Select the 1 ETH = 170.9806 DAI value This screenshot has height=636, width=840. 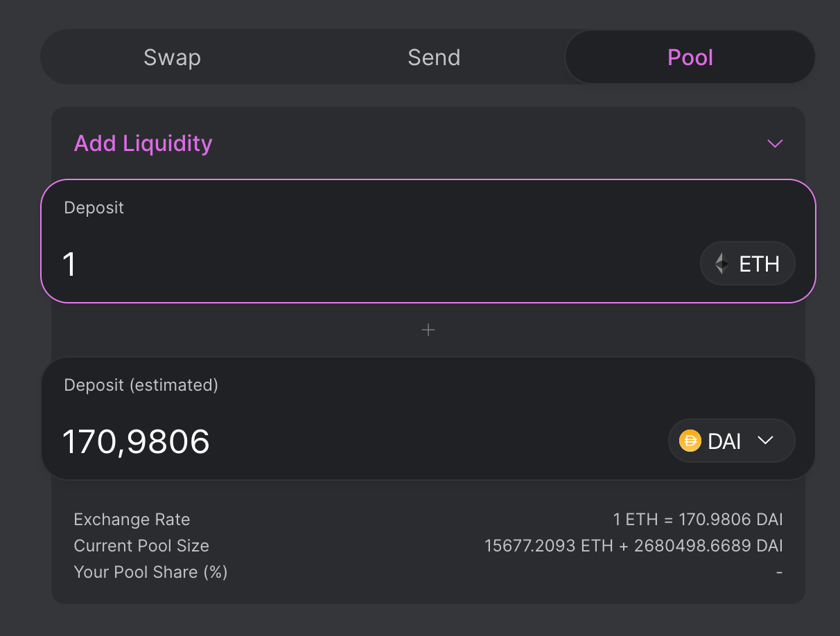click(x=698, y=520)
